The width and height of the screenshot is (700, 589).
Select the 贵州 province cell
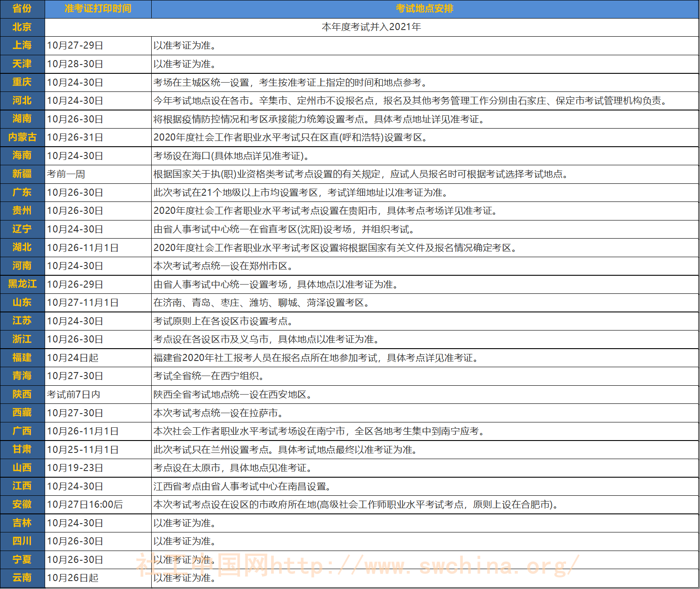click(22, 211)
